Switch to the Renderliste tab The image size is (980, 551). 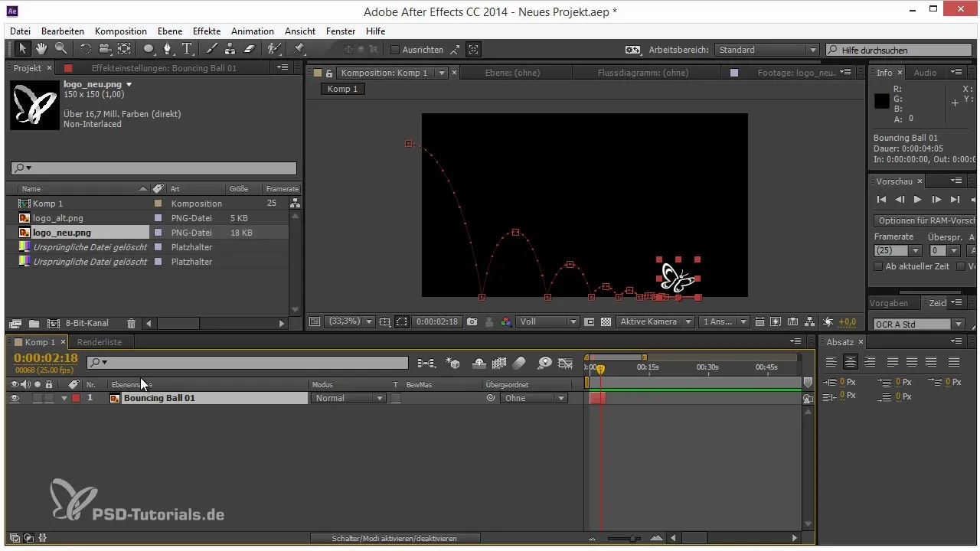click(100, 342)
